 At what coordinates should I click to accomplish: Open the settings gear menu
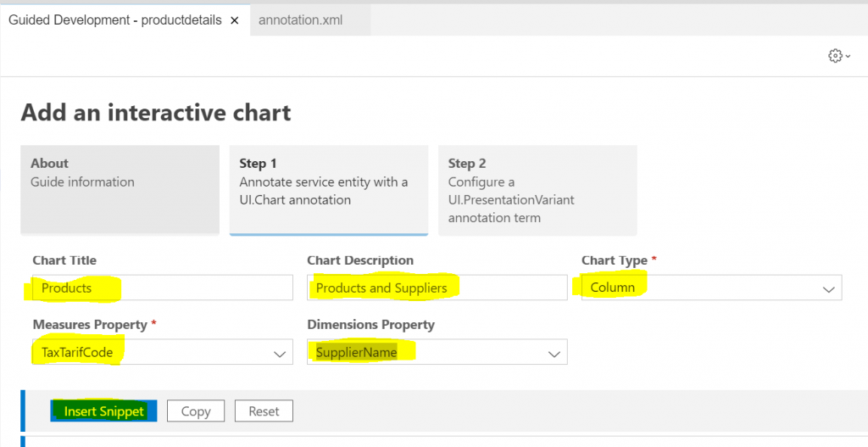(x=835, y=56)
